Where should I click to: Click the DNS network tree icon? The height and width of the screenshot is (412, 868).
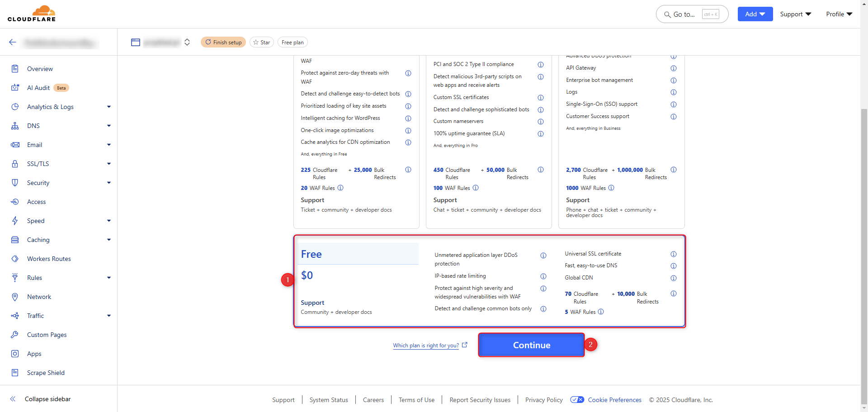tap(15, 126)
